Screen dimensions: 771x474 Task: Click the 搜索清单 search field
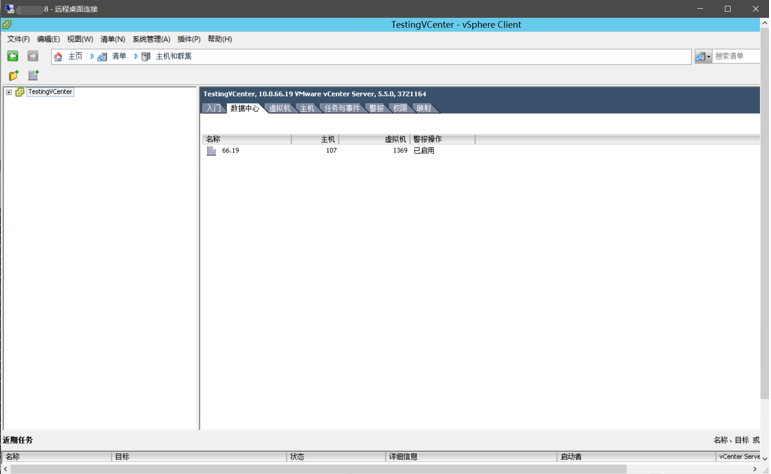[735, 57]
